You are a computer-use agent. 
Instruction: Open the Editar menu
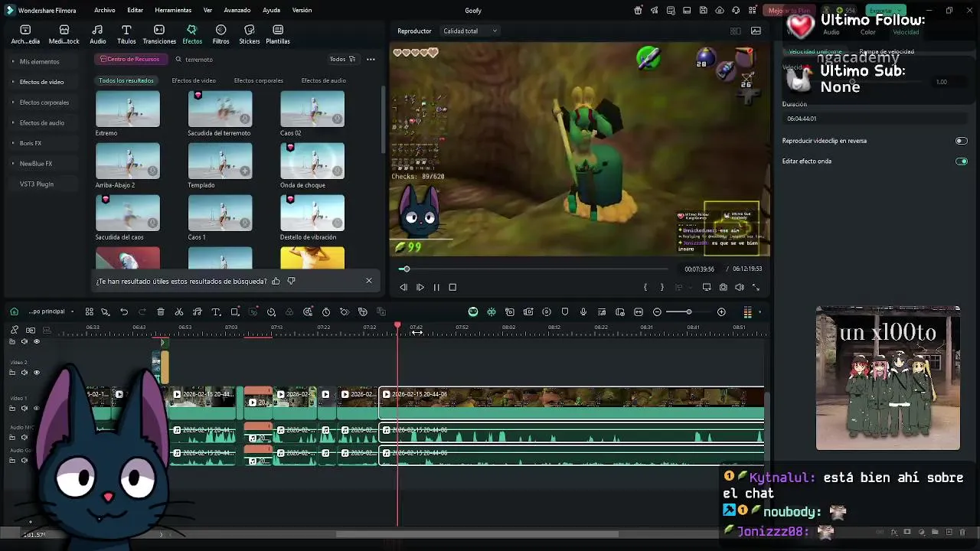pyautogui.click(x=136, y=10)
